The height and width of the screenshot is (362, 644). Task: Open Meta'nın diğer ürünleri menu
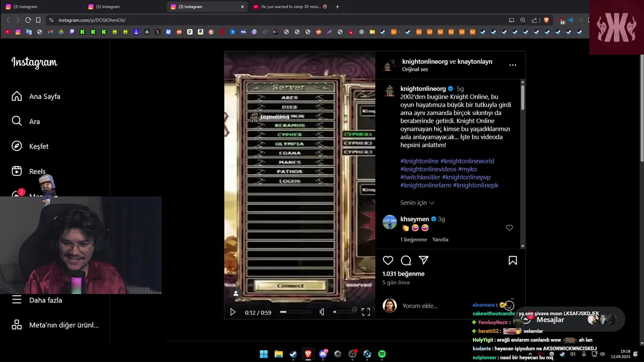click(x=55, y=325)
